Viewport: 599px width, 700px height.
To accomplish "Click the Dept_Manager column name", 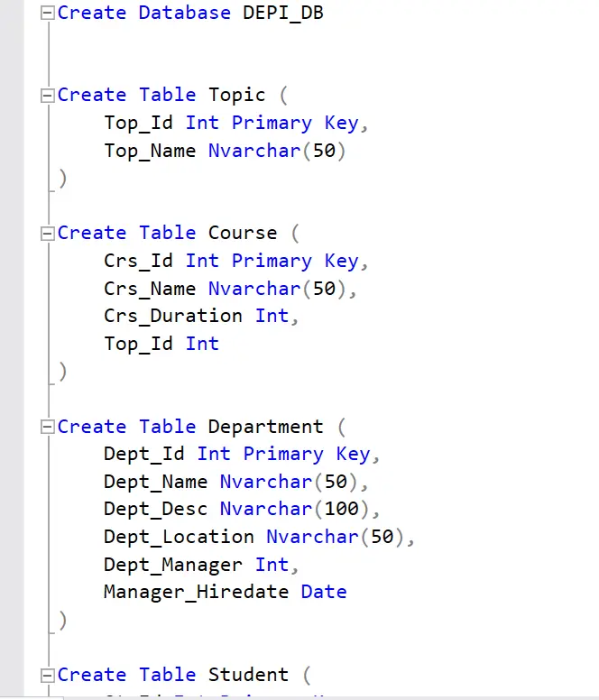I will click(x=173, y=566).
